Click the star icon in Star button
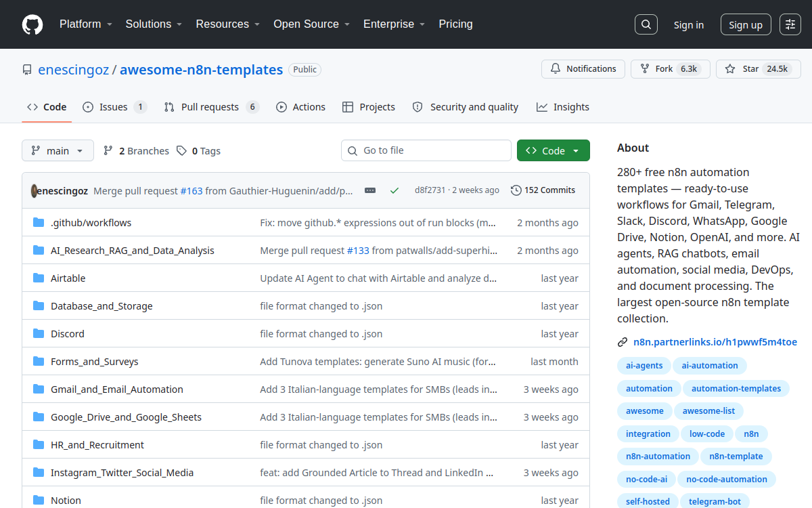Screen dimensions: 812x508 coord(730,69)
